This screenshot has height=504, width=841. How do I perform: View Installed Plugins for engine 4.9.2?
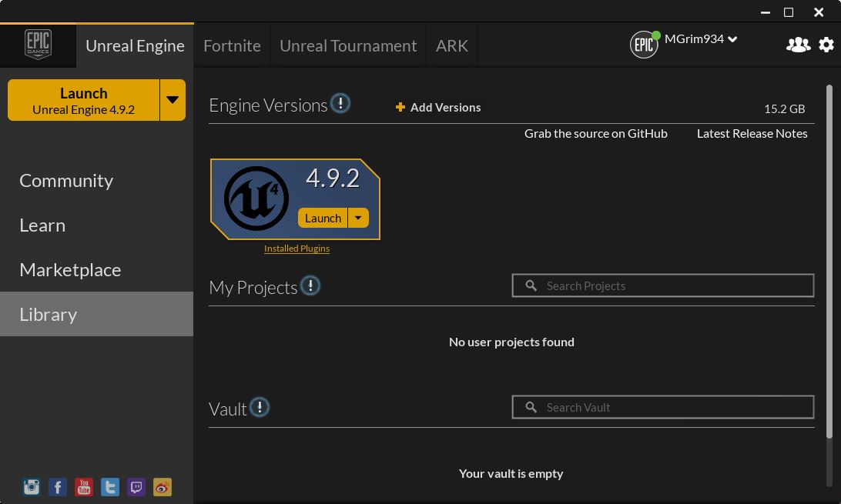point(297,248)
